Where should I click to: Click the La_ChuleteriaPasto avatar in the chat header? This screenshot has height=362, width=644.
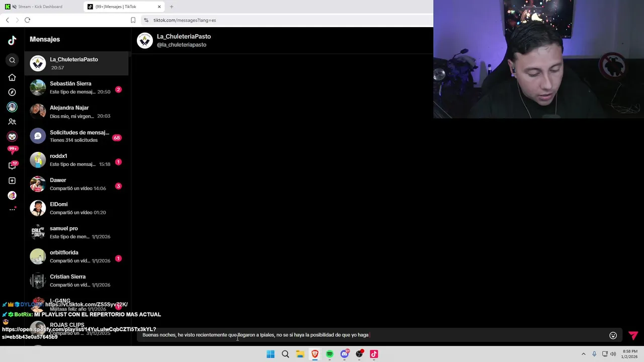(145, 40)
